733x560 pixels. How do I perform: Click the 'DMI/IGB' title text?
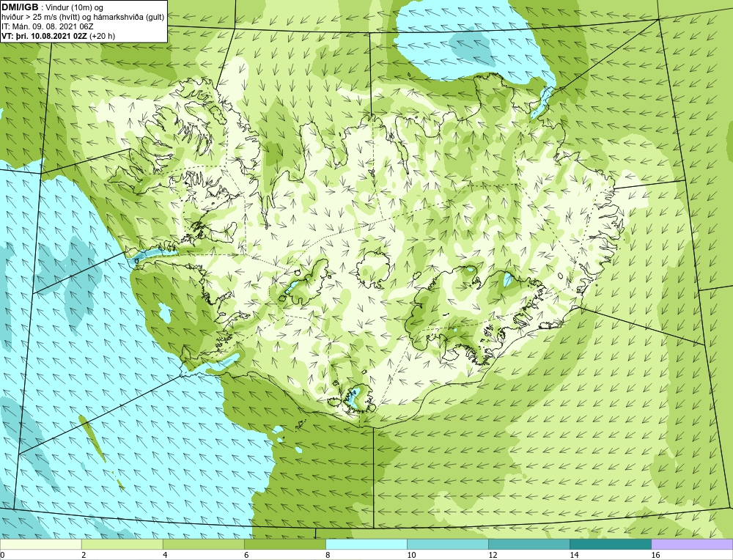point(20,7)
